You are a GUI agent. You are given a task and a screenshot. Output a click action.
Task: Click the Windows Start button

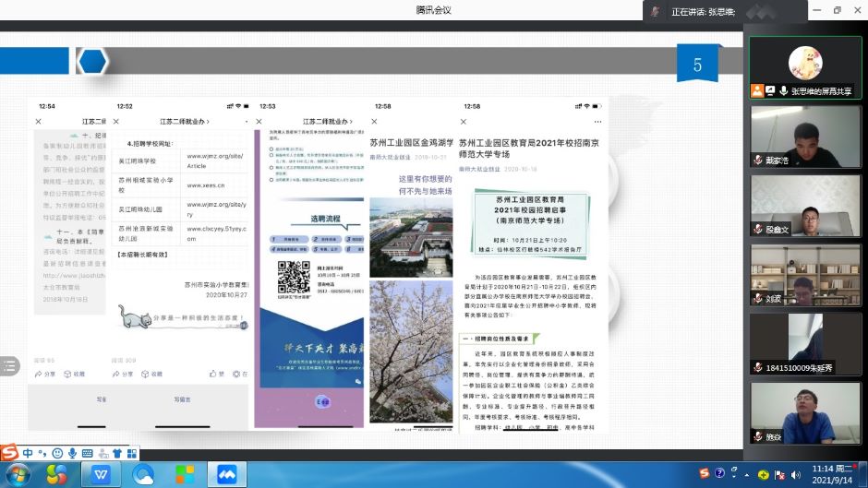click(18, 474)
